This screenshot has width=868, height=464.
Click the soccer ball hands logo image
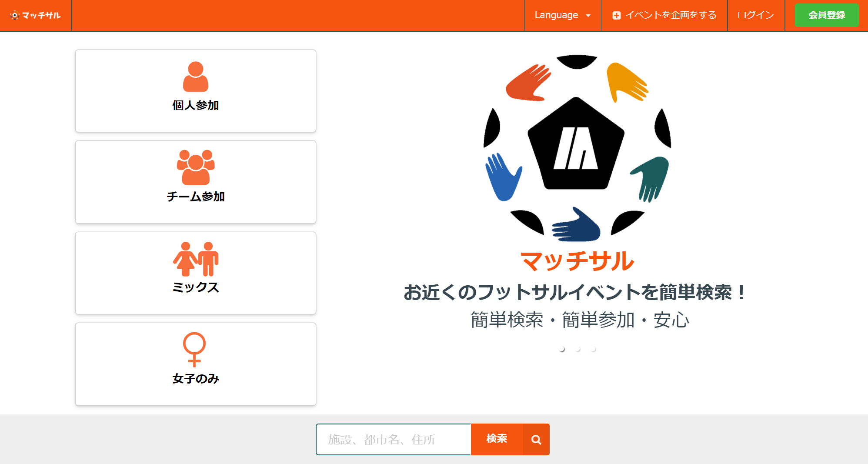click(577, 148)
